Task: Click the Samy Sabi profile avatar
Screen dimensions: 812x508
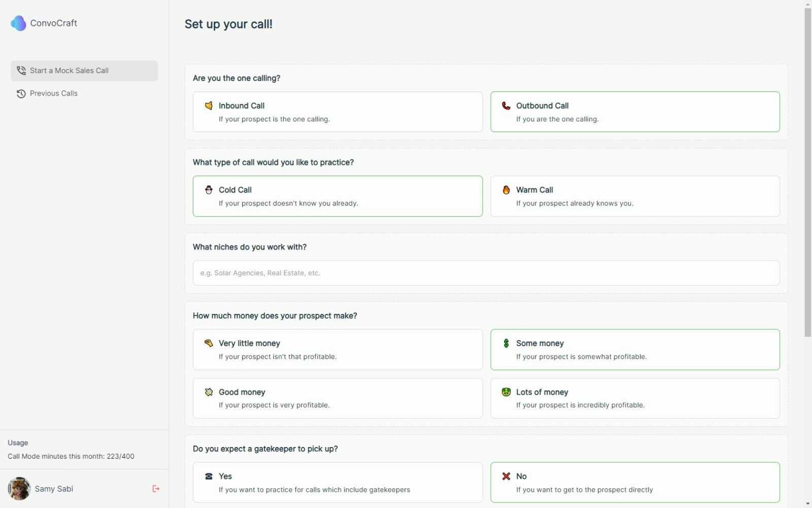Action: (x=19, y=489)
